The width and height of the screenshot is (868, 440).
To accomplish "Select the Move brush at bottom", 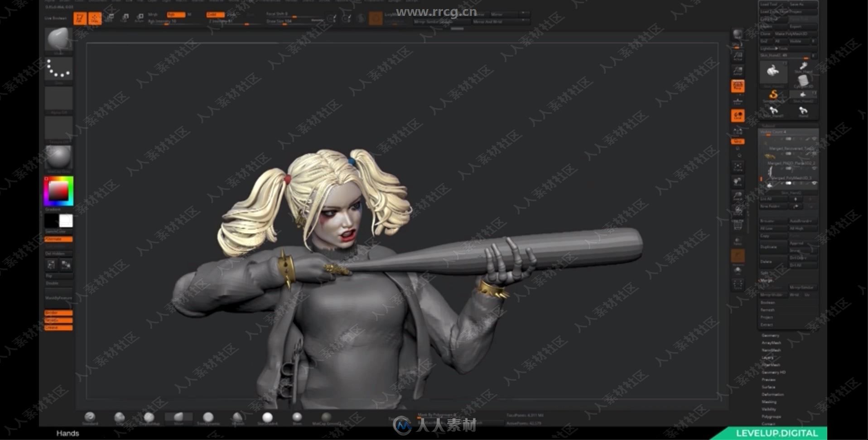I will [178, 418].
